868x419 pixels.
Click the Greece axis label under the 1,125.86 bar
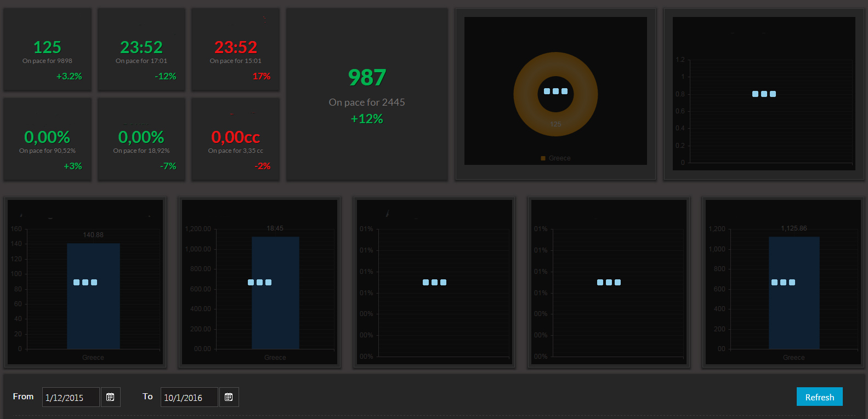pyautogui.click(x=794, y=358)
